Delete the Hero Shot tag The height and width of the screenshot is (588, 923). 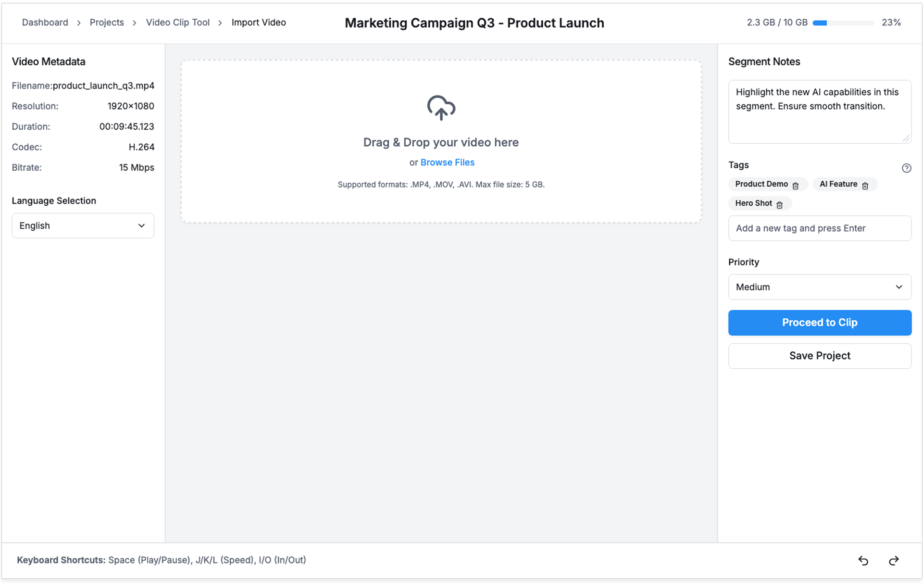pos(779,205)
